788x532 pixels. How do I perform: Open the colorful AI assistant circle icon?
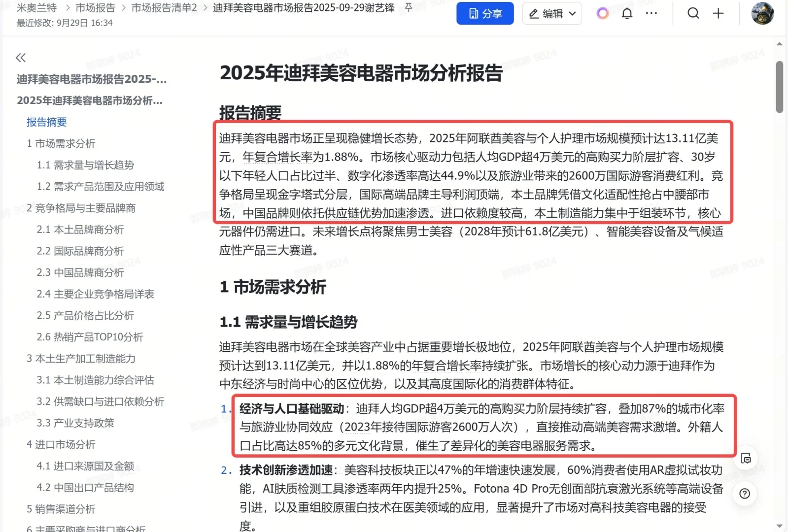[602, 13]
